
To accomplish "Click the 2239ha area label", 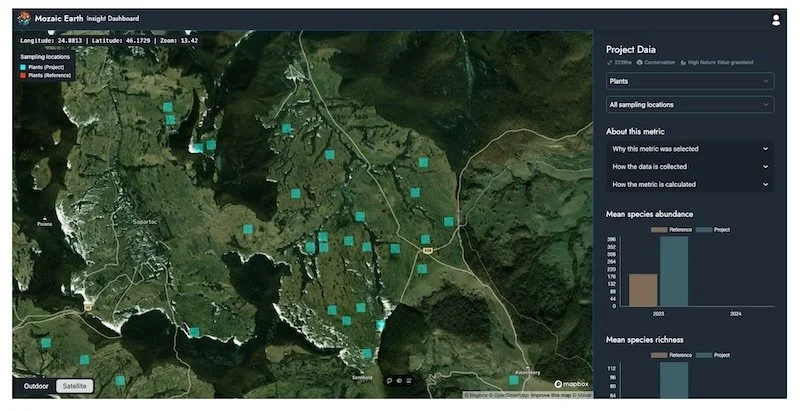I will pyautogui.click(x=622, y=62).
